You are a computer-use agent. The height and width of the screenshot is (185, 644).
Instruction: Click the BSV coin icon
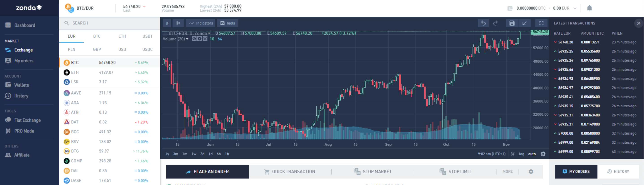[x=67, y=142]
